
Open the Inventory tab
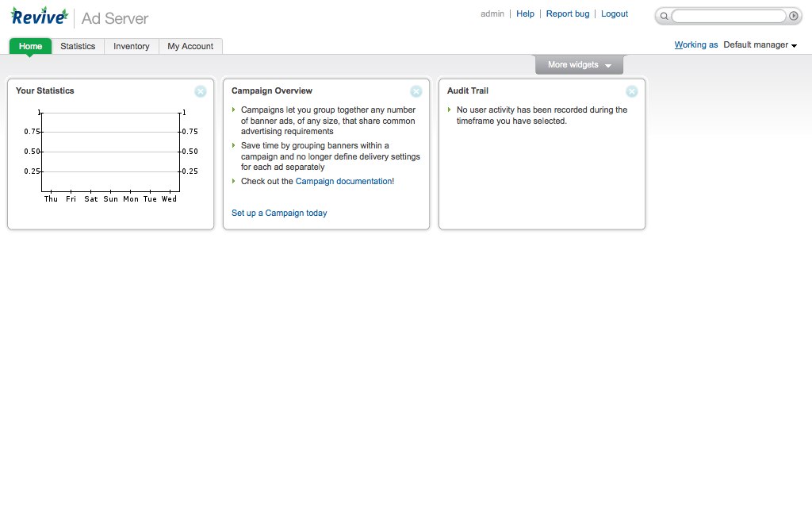131,46
